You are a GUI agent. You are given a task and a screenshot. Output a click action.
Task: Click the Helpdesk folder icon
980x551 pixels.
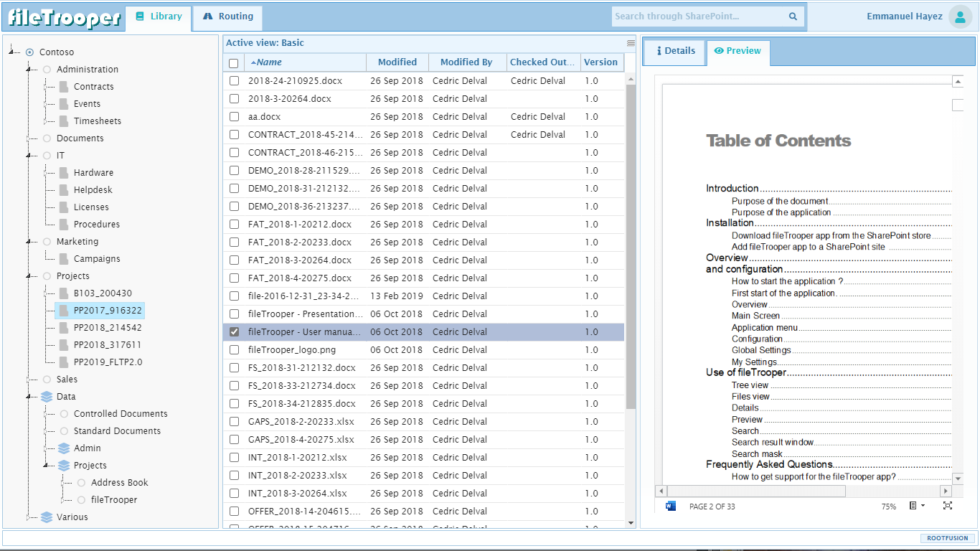[x=64, y=190]
